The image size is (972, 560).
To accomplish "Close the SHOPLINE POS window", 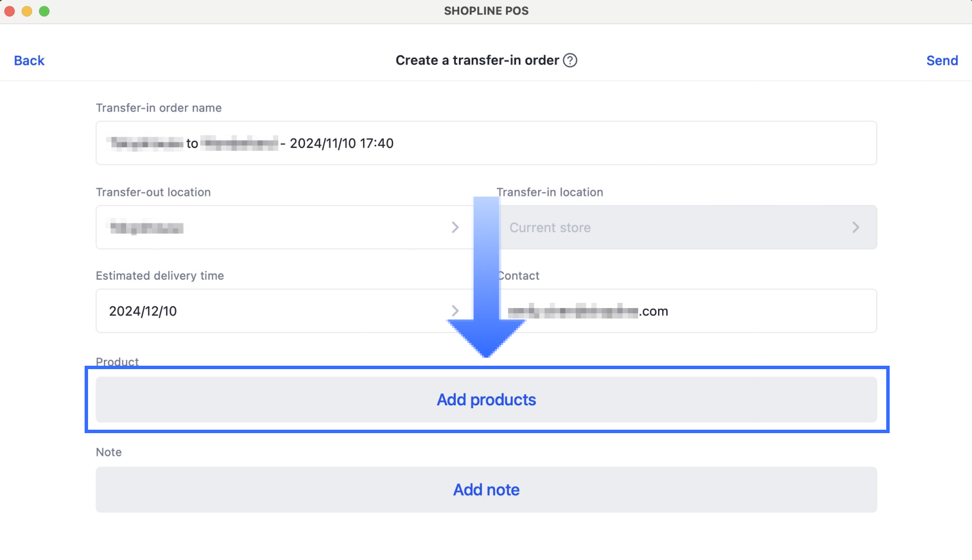I will tap(10, 11).
